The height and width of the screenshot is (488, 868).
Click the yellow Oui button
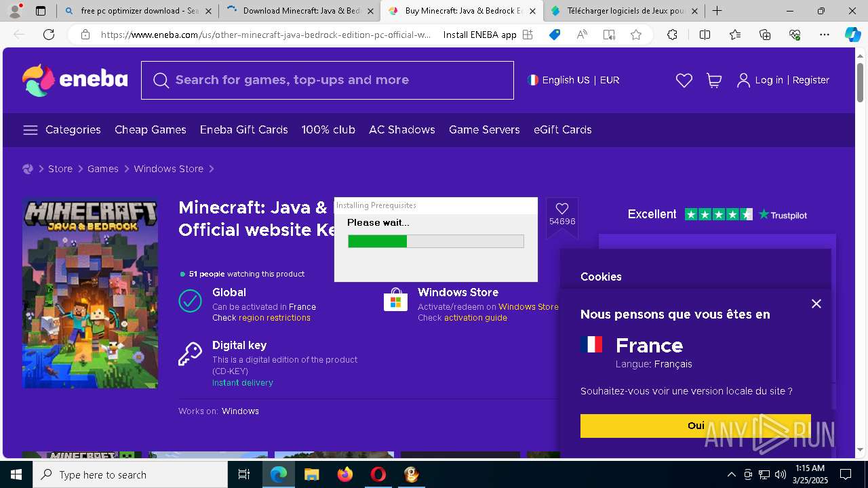click(x=696, y=426)
